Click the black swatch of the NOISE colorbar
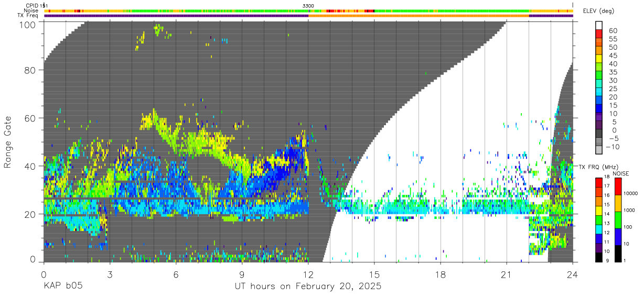 point(618,254)
